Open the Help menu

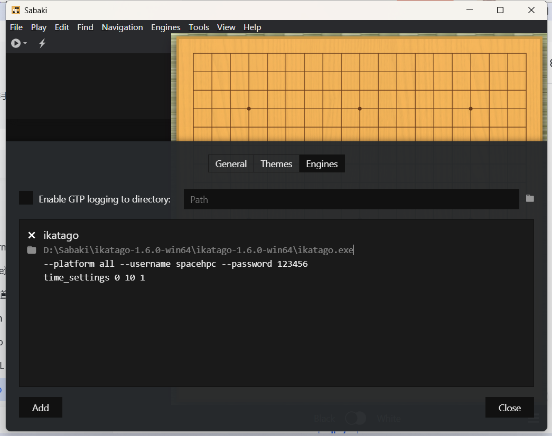click(252, 27)
